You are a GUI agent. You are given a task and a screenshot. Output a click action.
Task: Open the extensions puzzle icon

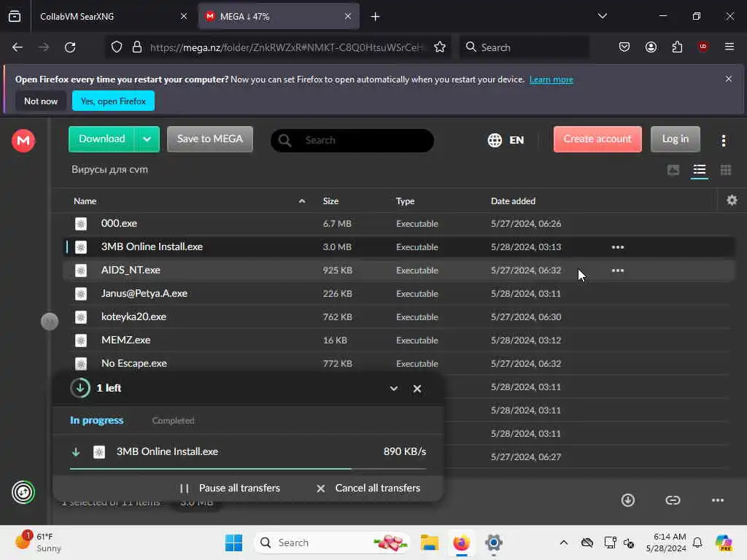(677, 47)
